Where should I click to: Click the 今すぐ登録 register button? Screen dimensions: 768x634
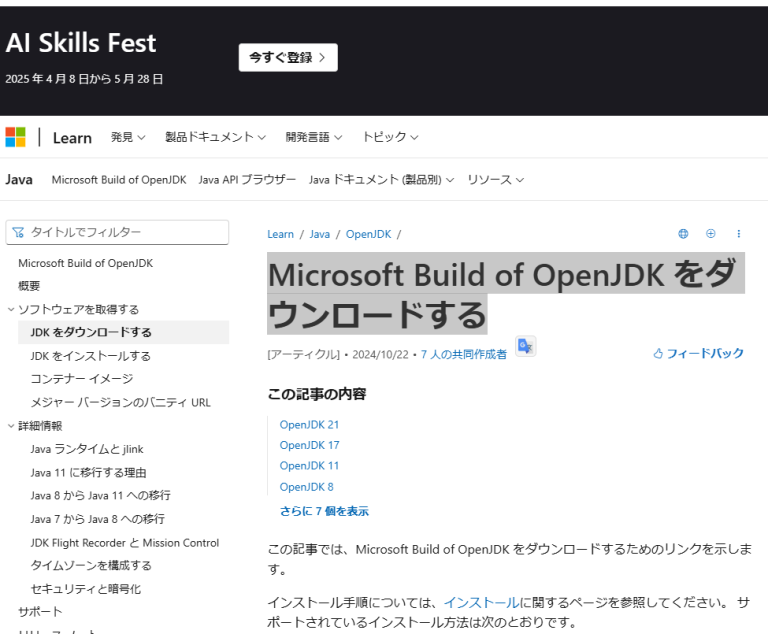click(x=288, y=57)
